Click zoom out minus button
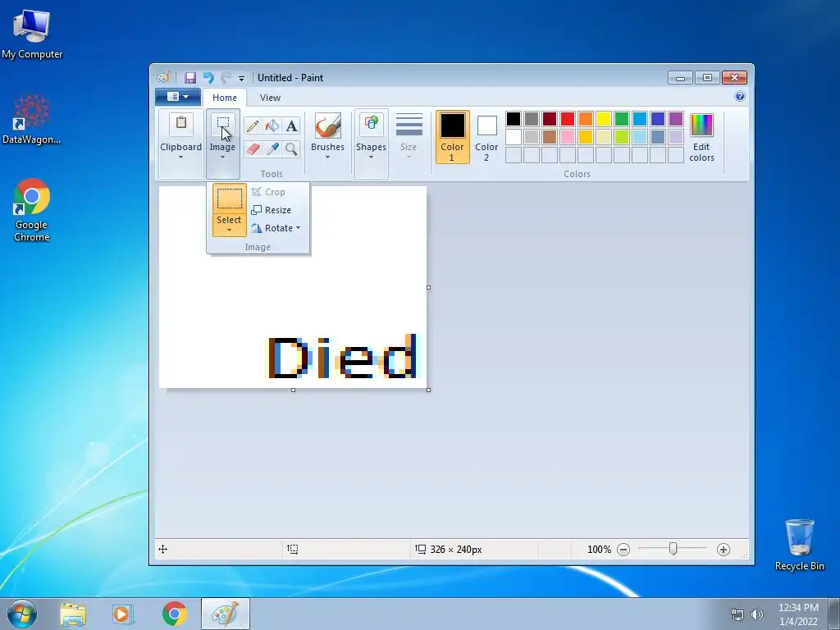Viewport: 840px width, 630px height. (x=623, y=549)
